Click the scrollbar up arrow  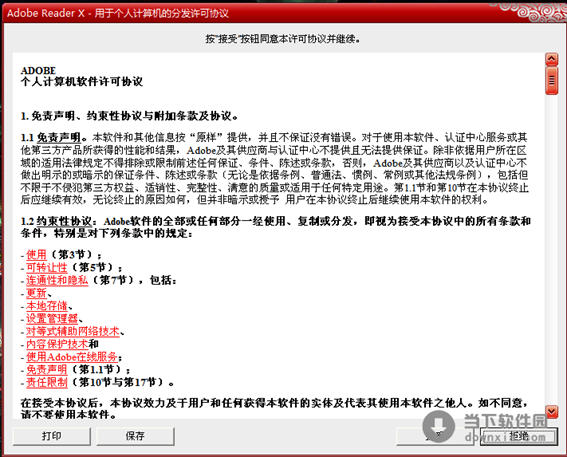pos(551,60)
